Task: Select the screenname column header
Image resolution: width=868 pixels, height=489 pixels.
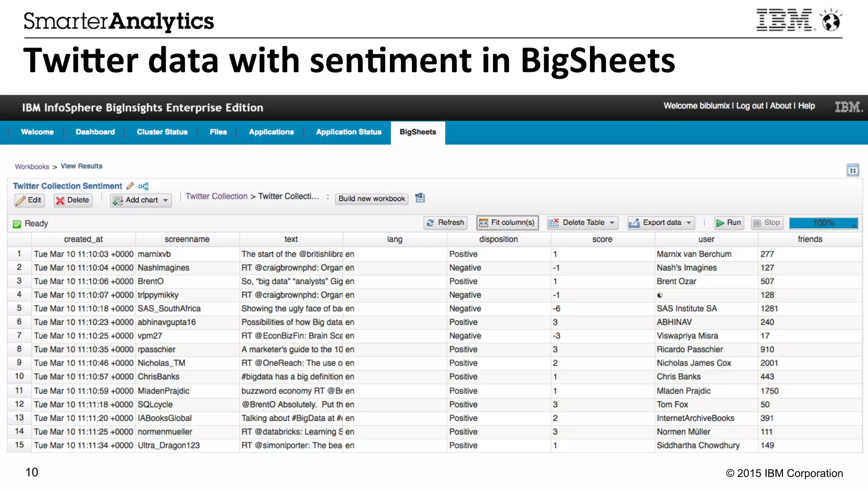Action: tap(187, 239)
